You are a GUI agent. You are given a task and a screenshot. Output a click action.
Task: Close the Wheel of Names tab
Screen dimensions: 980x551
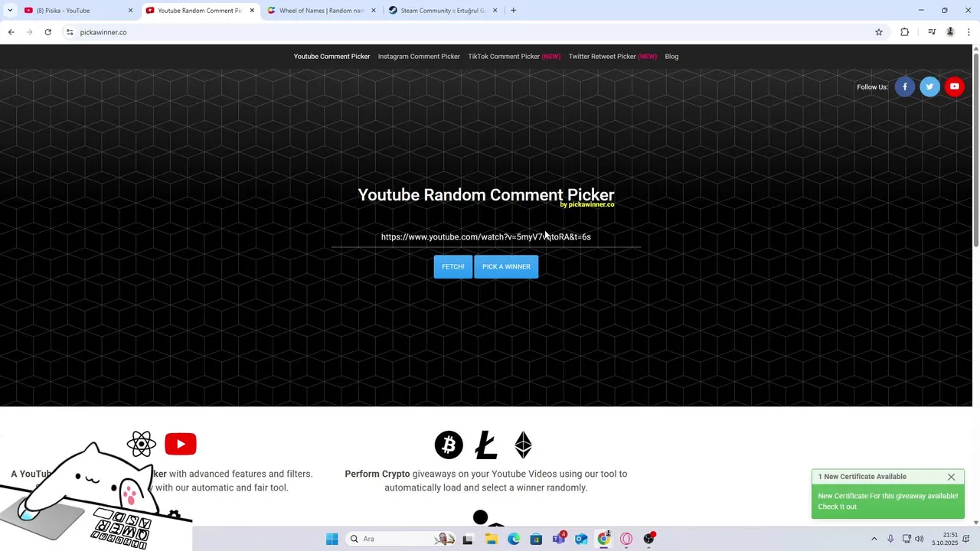373,11
